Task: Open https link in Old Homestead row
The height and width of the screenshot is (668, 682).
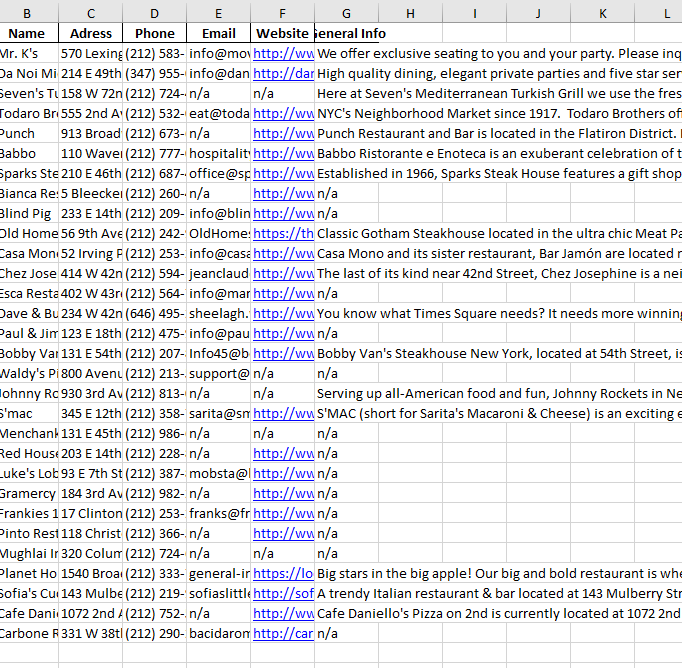Action: (x=283, y=234)
